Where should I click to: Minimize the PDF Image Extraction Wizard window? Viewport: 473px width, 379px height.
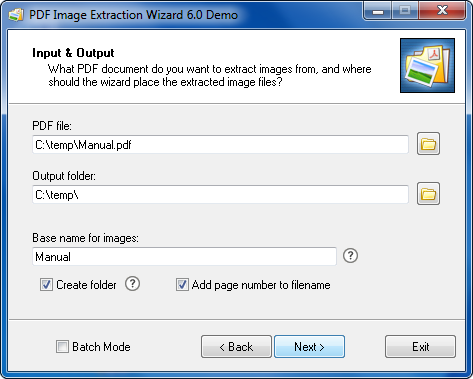click(378, 11)
